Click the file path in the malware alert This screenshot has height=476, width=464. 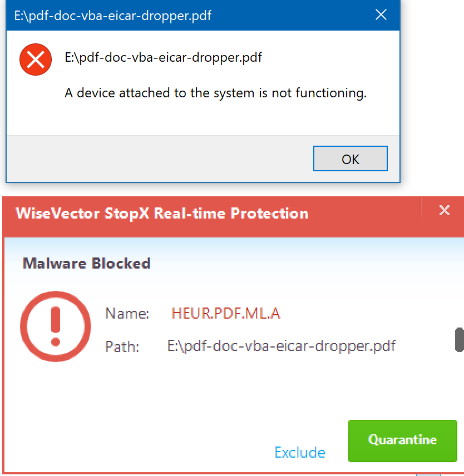282,346
